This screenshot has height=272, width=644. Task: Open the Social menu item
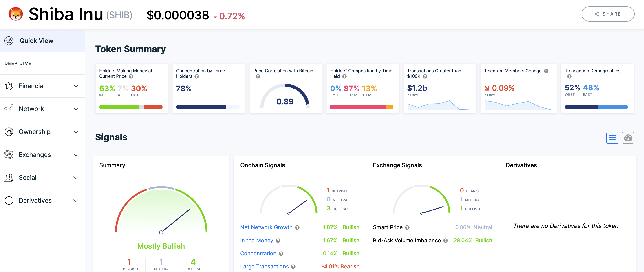pos(42,178)
